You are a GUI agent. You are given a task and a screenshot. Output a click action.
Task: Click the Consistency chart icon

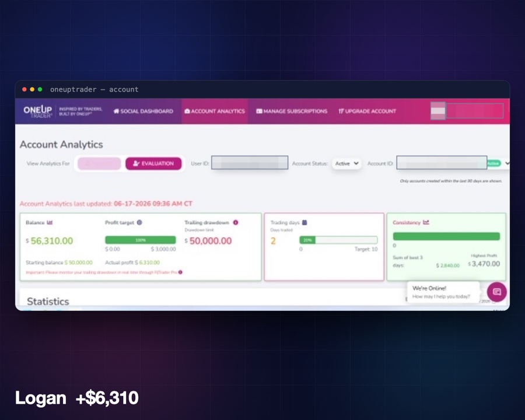tap(426, 222)
